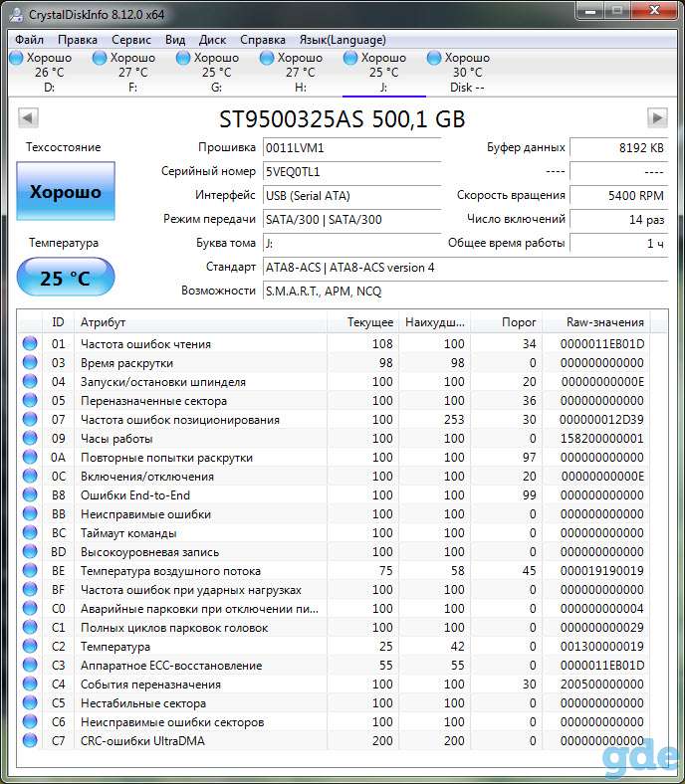Click the ID column header

[58, 322]
